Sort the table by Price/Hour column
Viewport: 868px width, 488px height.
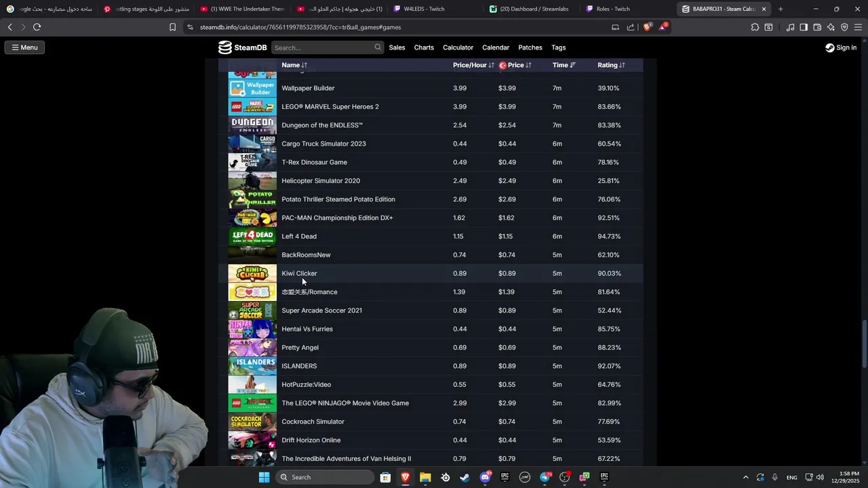pyautogui.click(x=473, y=65)
